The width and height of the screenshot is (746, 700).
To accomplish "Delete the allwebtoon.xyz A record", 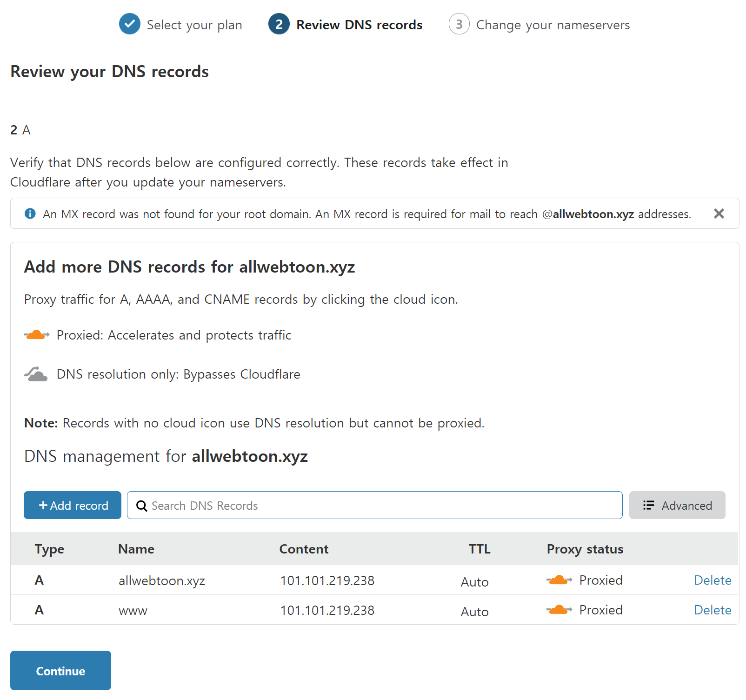I will pos(713,580).
